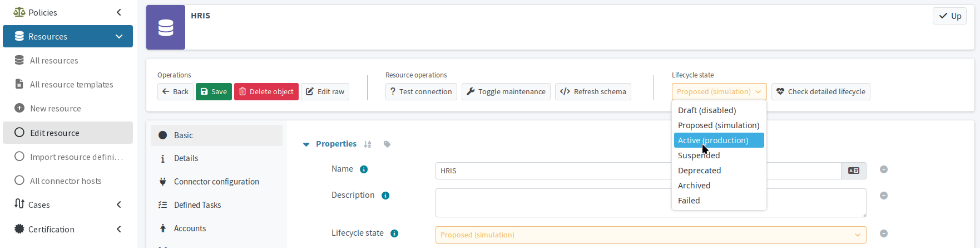
Task: Save the resource
Action: point(214,91)
